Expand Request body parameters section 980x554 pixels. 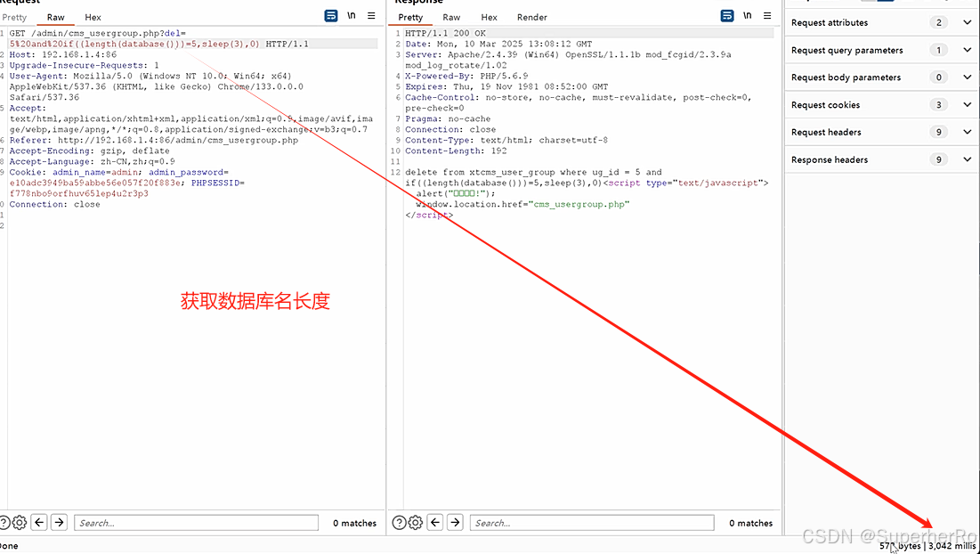tap(967, 77)
